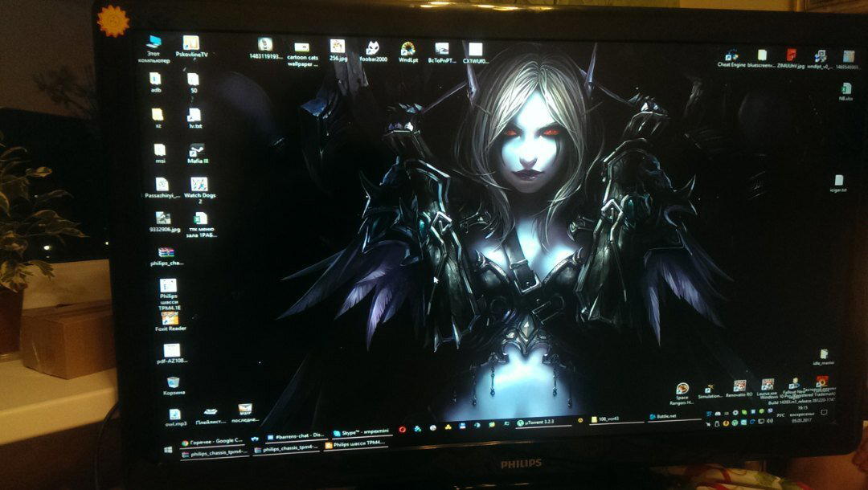
Task: Switch to the 'Горячее - Google Chrome' taskbar window
Action: pyautogui.click(x=212, y=441)
